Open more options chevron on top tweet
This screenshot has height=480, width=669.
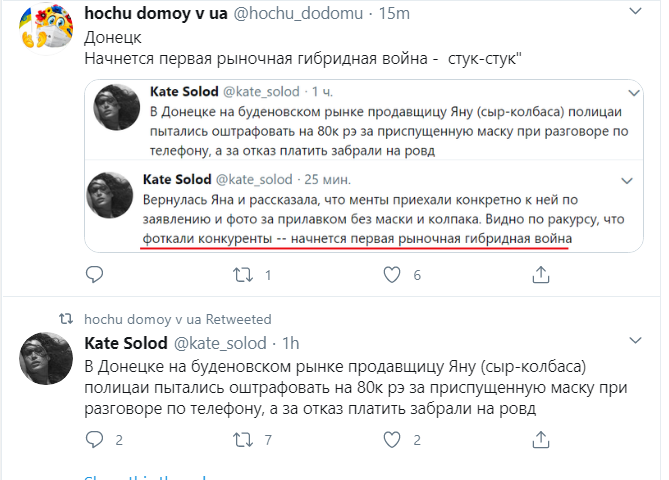636,10
